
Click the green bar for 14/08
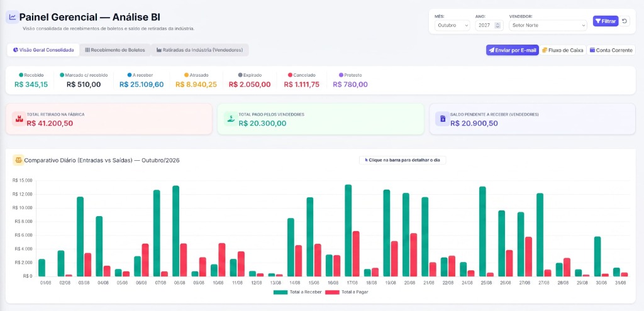[291, 247]
